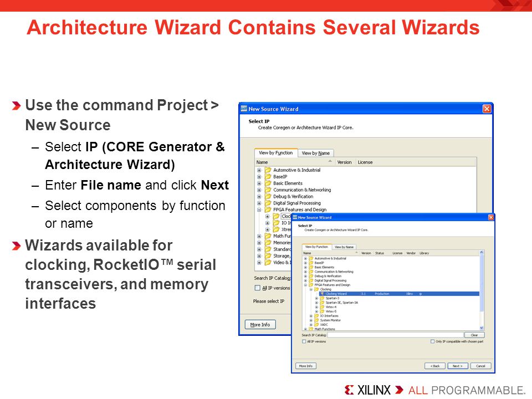Click the < Back button
532x399 pixels.
click(435, 366)
